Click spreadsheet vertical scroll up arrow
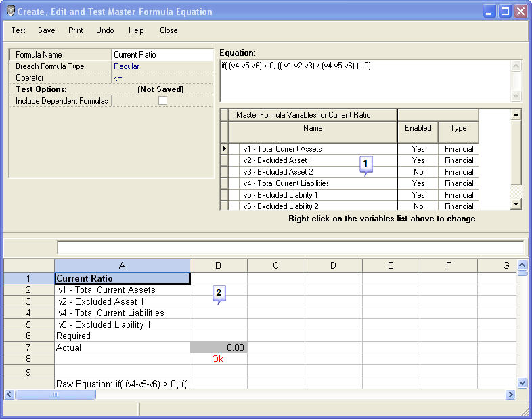 [522, 265]
